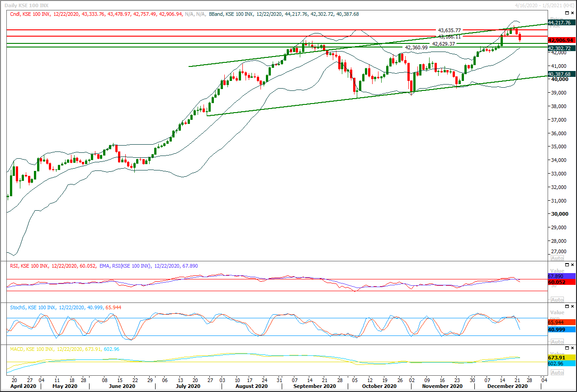Click the last red candlestick on 12/22/2020

pyautogui.click(x=520, y=37)
